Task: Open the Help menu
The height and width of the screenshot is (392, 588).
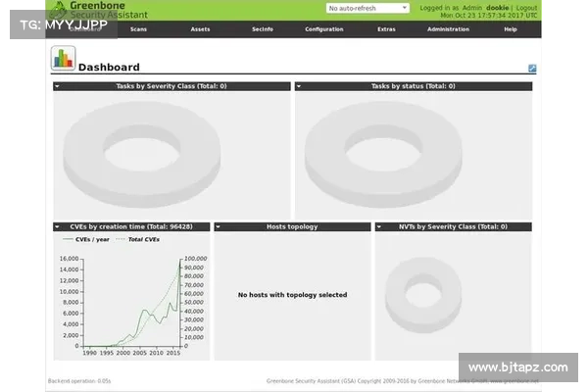Action: click(x=511, y=29)
